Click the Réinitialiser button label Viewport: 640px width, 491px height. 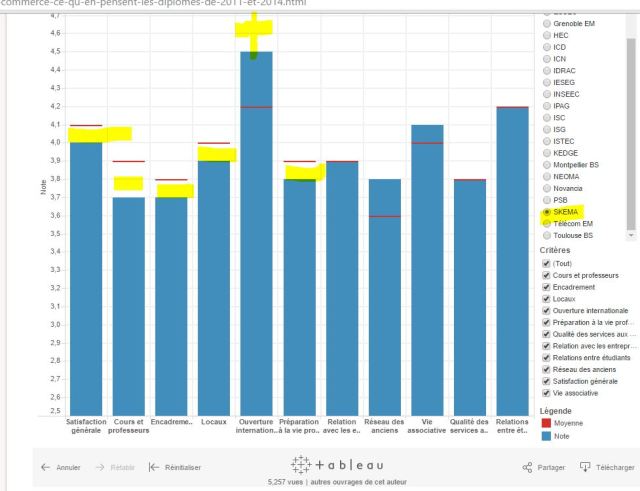pos(183,468)
